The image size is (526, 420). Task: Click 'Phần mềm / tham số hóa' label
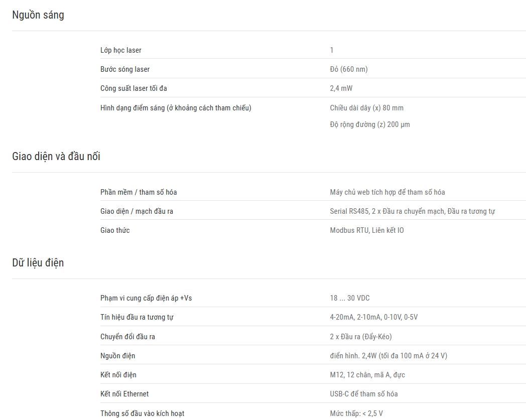(x=139, y=192)
